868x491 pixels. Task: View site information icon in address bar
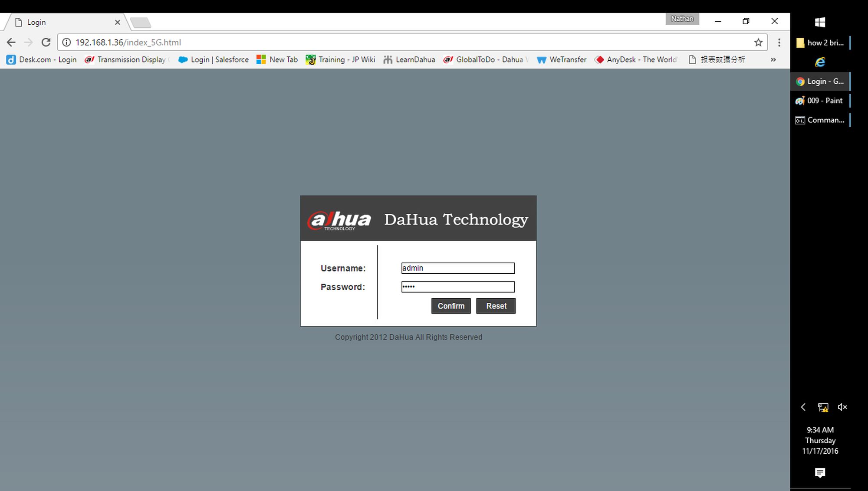tap(66, 42)
